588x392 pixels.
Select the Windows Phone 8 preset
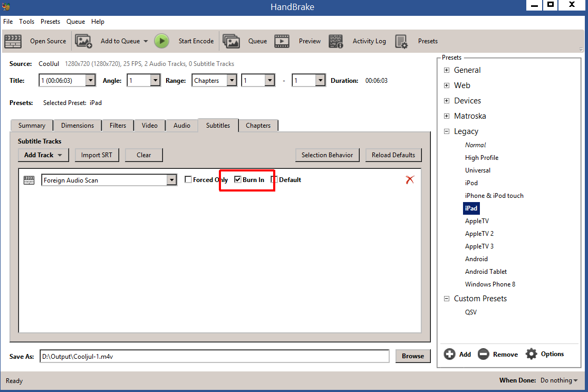point(490,284)
